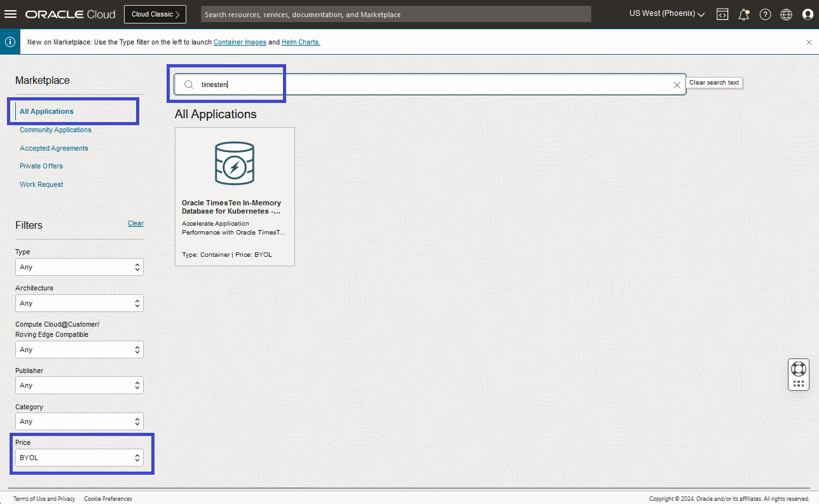Open the notifications bell
This screenshot has width=819, height=504.
[743, 15]
